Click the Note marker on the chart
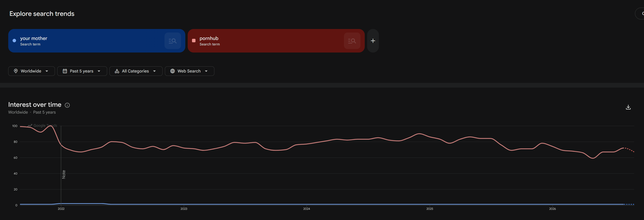This screenshot has width=644, height=220. 64,174
